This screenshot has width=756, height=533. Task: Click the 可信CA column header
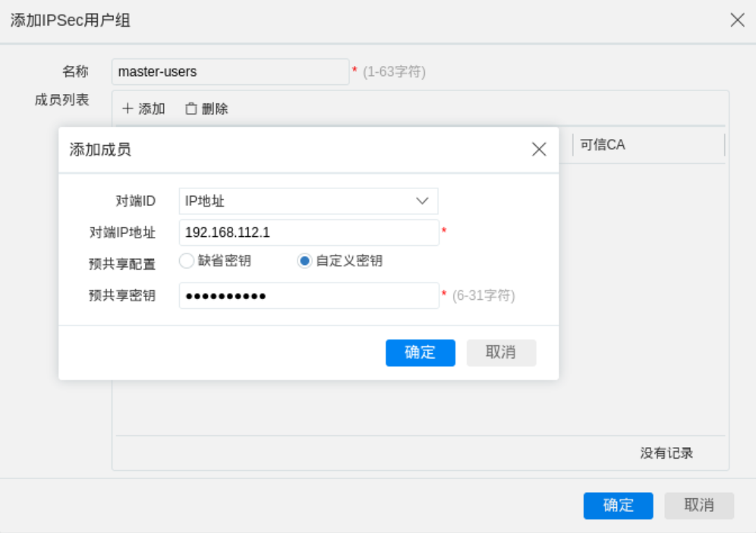click(603, 144)
